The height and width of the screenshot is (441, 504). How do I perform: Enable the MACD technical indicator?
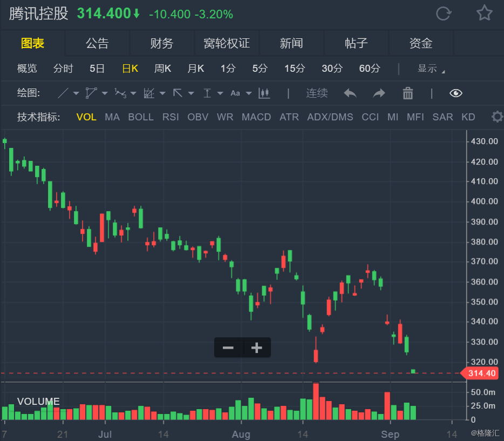point(256,117)
